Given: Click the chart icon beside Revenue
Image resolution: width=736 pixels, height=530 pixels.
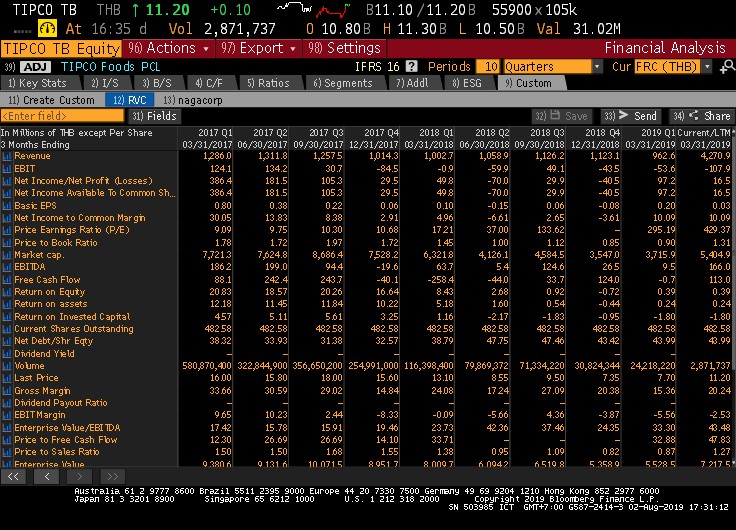Looking at the screenshot, I should (x=7, y=156).
